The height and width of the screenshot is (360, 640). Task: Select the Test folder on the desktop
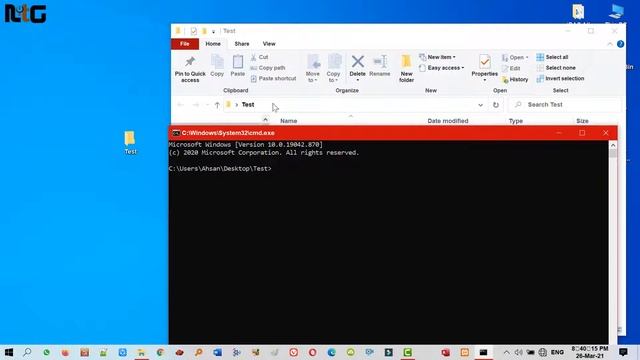click(130, 143)
